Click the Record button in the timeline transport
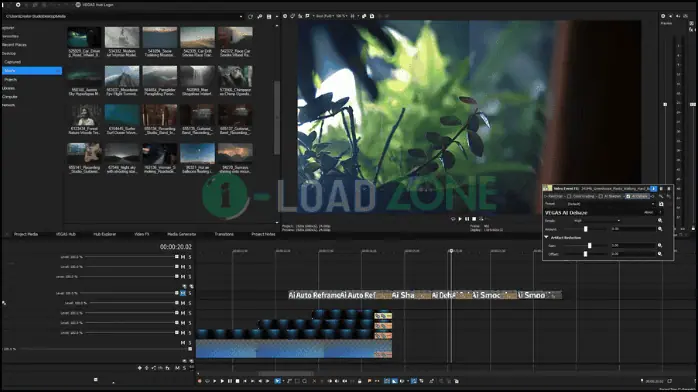698x392 pixels. (199, 381)
